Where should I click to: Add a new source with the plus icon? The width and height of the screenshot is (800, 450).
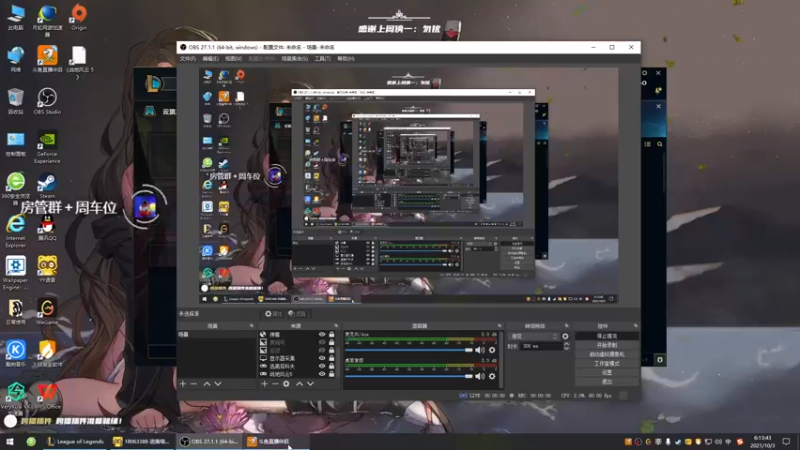264,384
